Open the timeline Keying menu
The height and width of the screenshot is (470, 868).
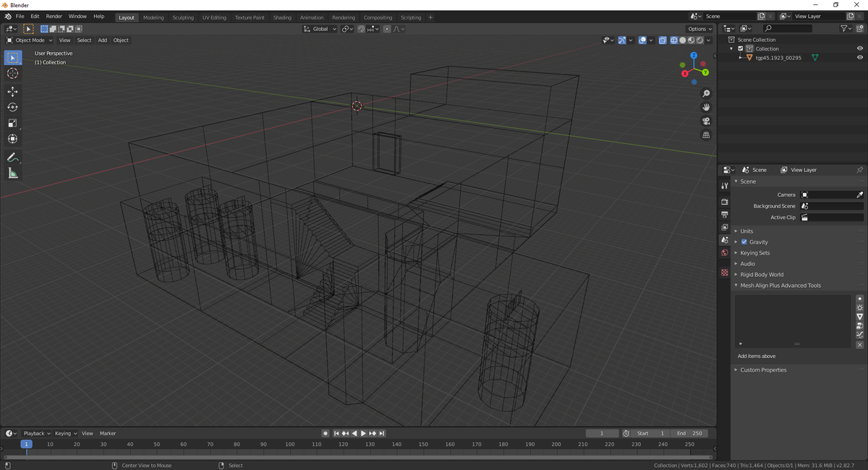(65, 433)
